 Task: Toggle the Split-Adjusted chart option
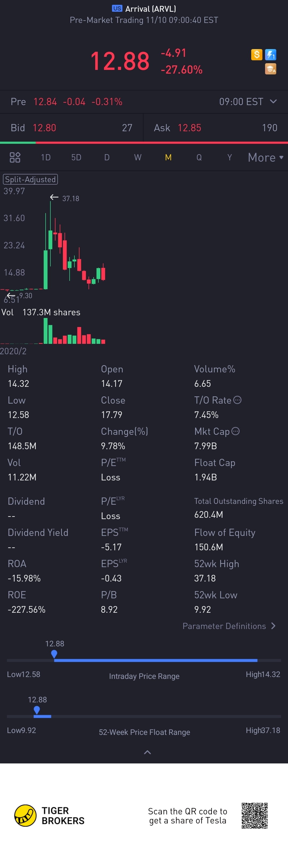click(x=30, y=179)
